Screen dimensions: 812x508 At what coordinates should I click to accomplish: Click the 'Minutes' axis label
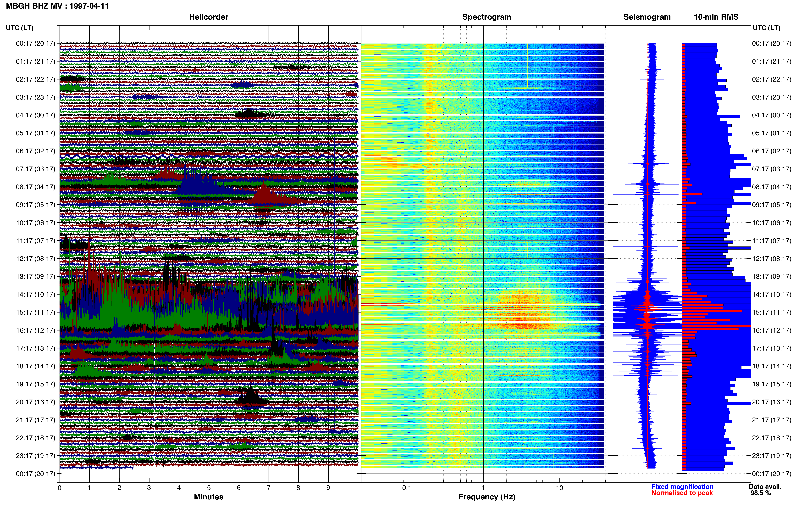(x=209, y=497)
